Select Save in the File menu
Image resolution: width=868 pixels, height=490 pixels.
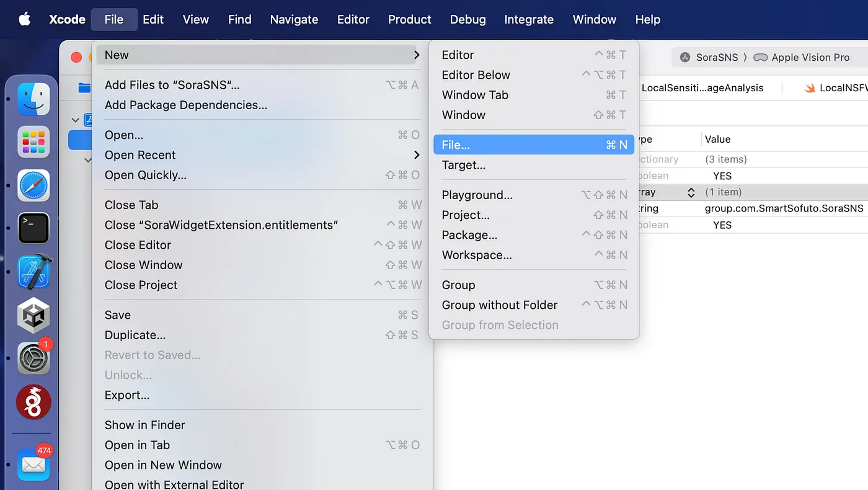(262, 315)
